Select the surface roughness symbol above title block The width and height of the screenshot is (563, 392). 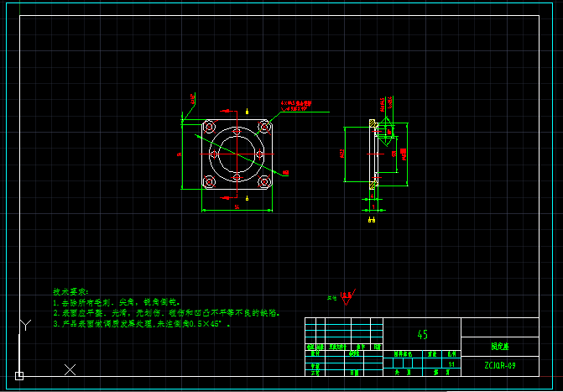347,297
